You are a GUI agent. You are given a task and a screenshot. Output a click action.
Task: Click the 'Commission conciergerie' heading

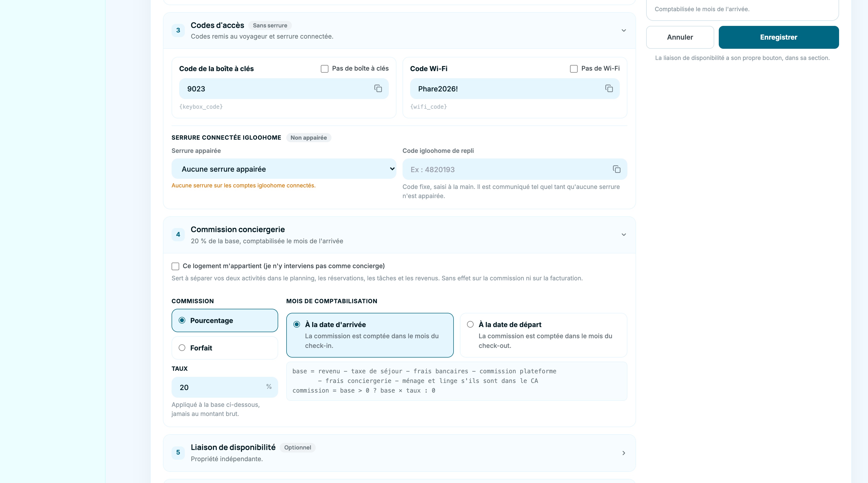point(238,230)
